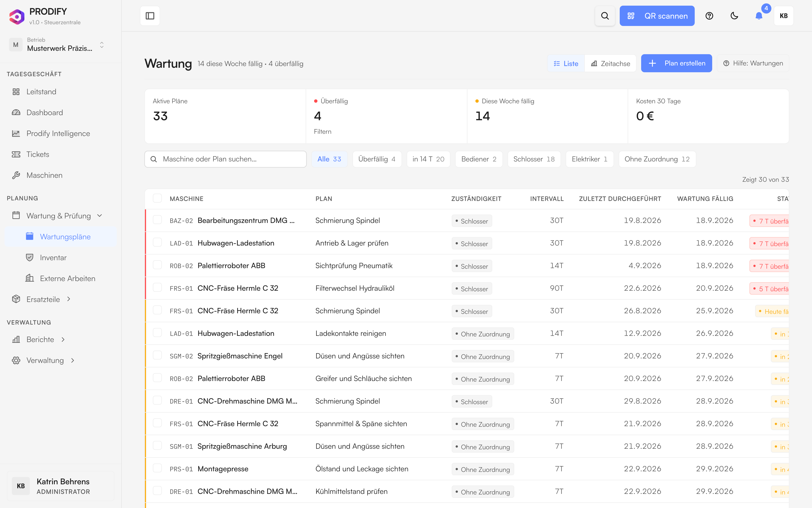Filter by in 14 T 20
Screen dimensions: 812x508
[x=428, y=159]
